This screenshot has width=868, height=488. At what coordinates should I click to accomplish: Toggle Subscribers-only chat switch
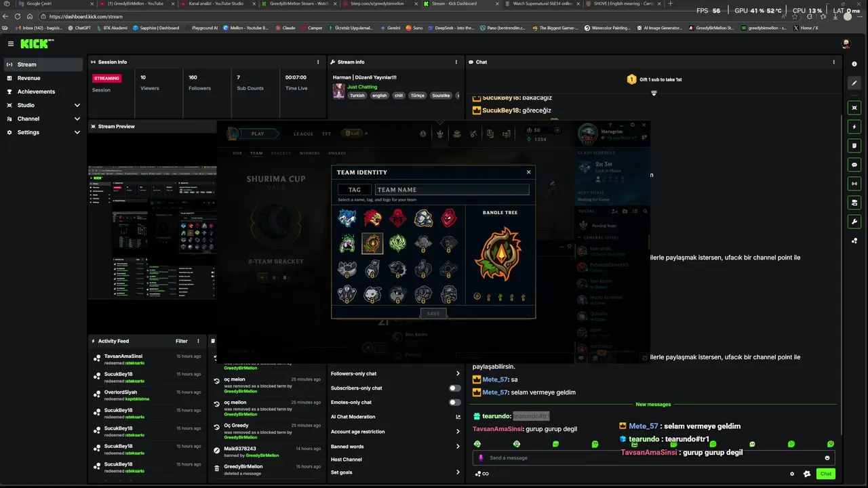[454, 388]
